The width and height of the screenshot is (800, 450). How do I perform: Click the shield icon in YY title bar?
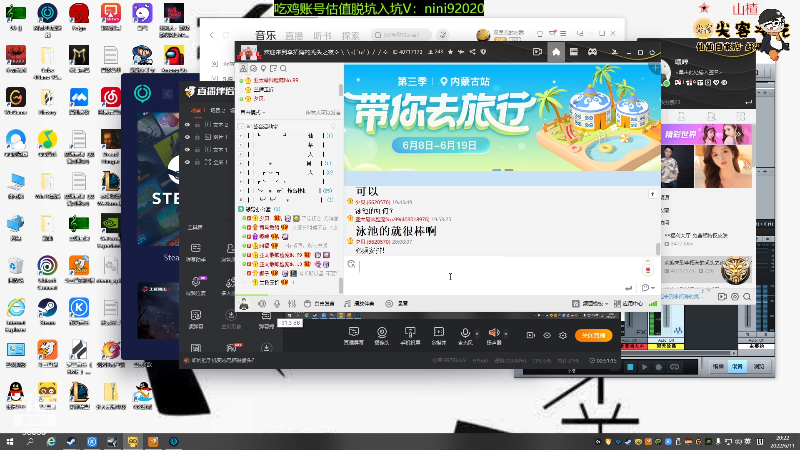click(x=483, y=52)
